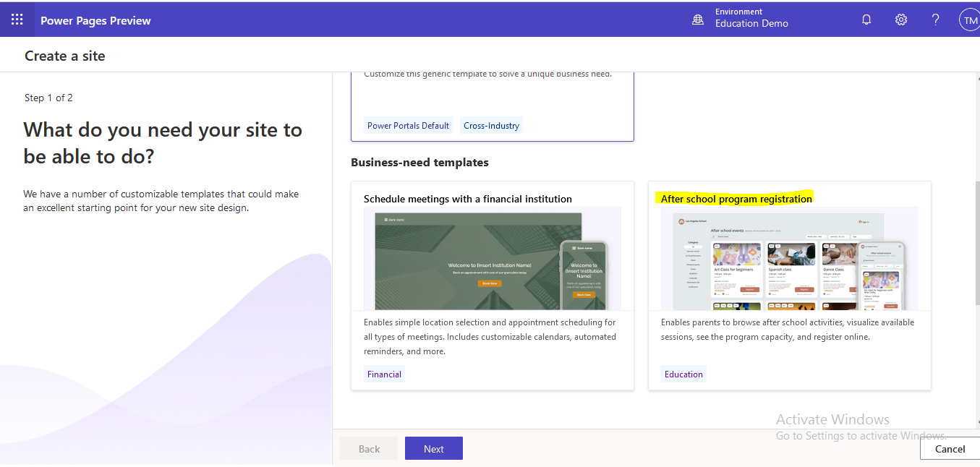Click the after school template preview image
The width and height of the screenshot is (980, 467).
(788, 262)
